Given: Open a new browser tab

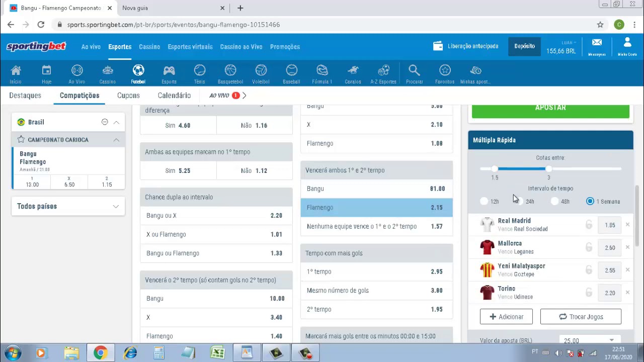Looking at the screenshot, I should click(240, 8).
